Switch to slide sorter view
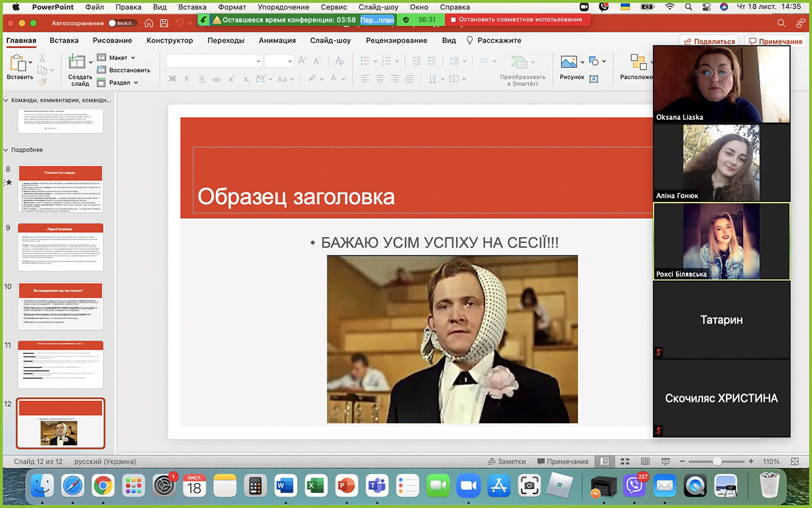The height and width of the screenshot is (508, 812). [625, 461]
